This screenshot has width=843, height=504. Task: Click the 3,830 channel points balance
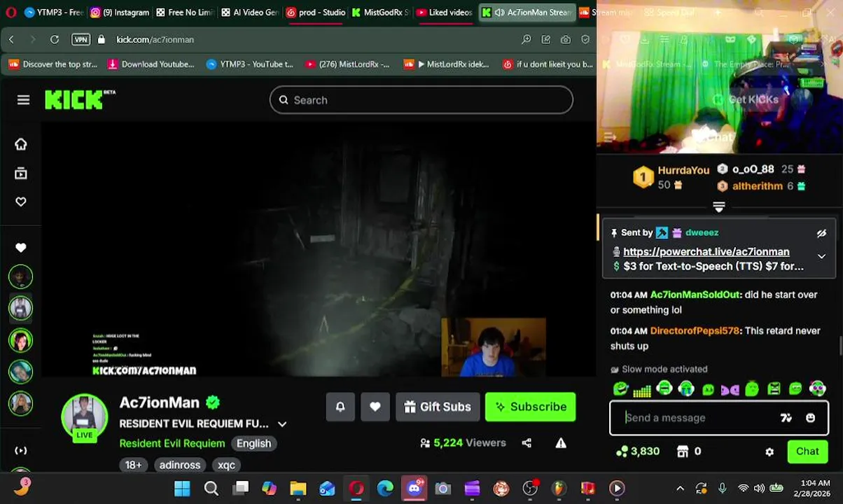[638, 451]
